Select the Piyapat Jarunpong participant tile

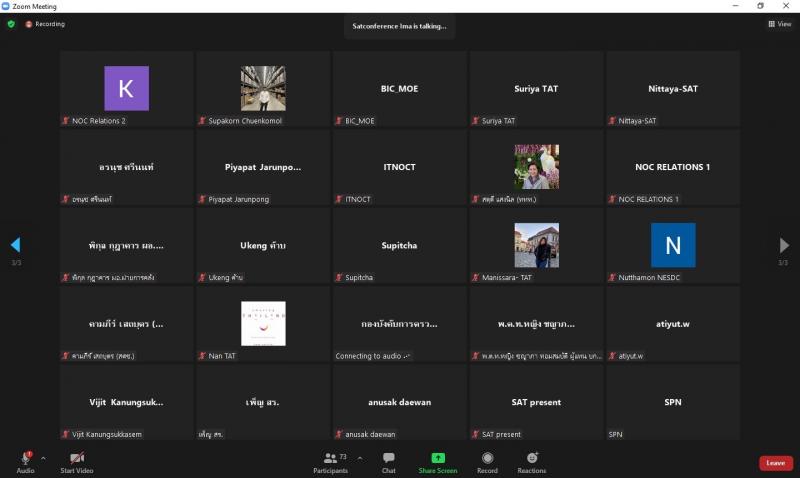[263, 167]
